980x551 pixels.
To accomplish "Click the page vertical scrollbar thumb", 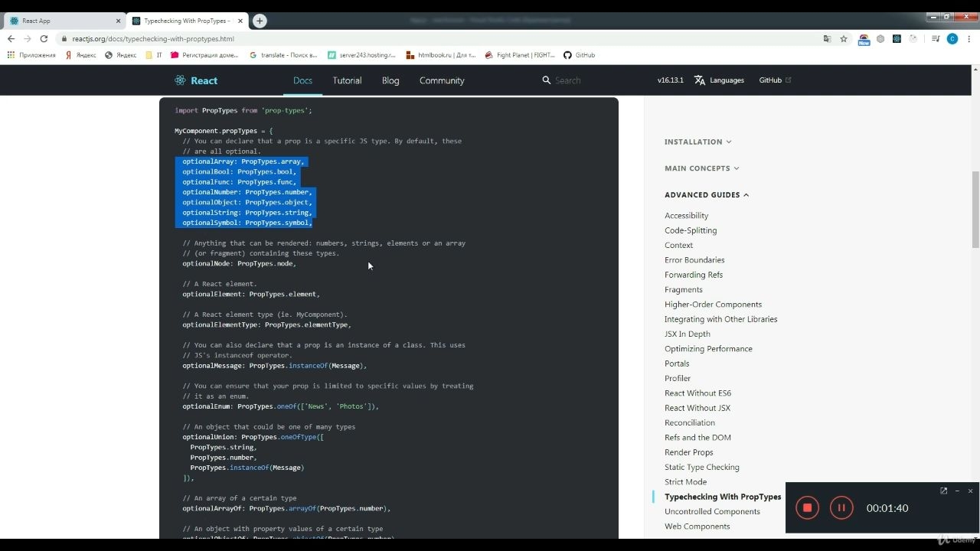I will [x=975, y=210].
